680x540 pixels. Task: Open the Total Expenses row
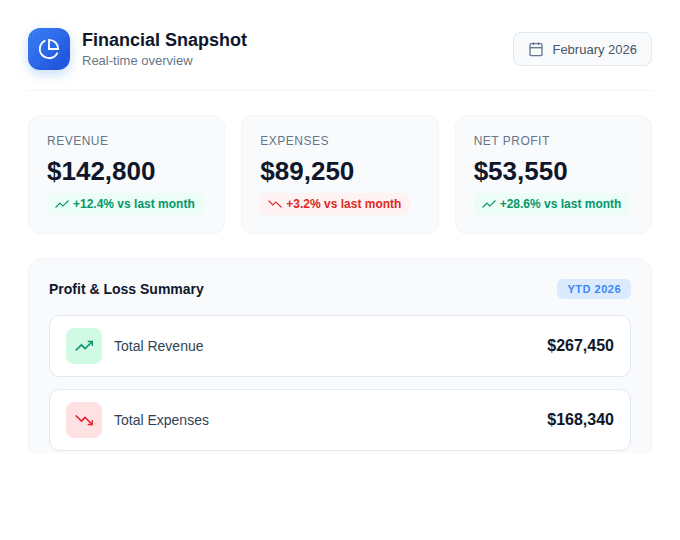click(339, 420)
